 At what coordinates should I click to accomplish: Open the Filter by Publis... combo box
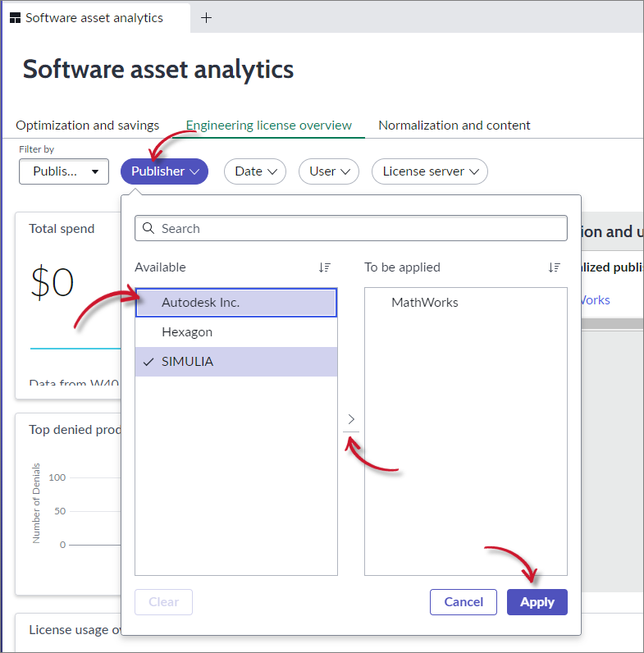click(64, 171)
